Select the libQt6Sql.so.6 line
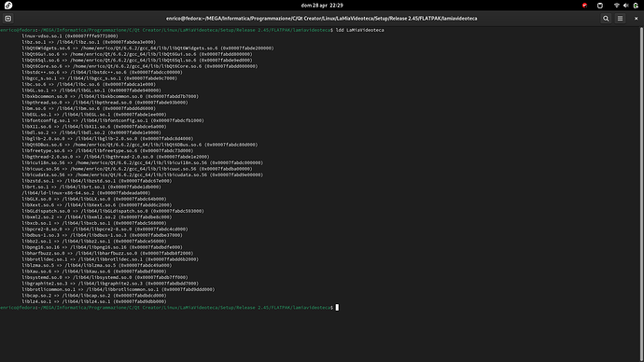The image size is (644, 362). (x=137, y=60)
